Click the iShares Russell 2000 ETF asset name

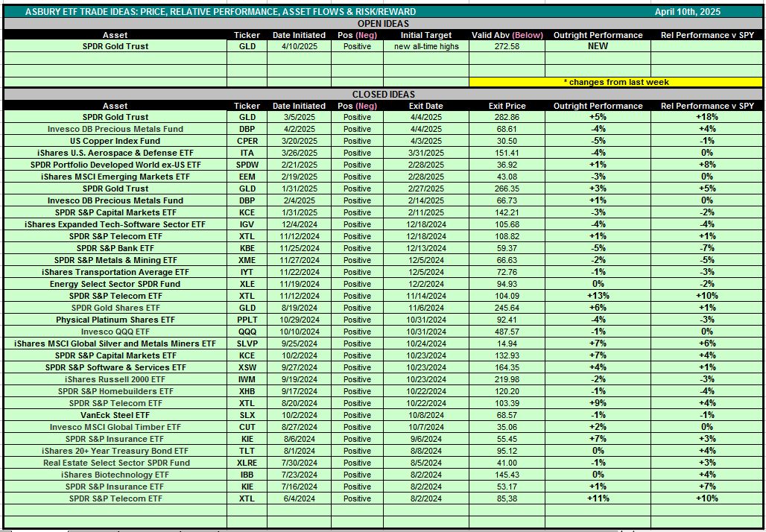(x=115, y=379)
